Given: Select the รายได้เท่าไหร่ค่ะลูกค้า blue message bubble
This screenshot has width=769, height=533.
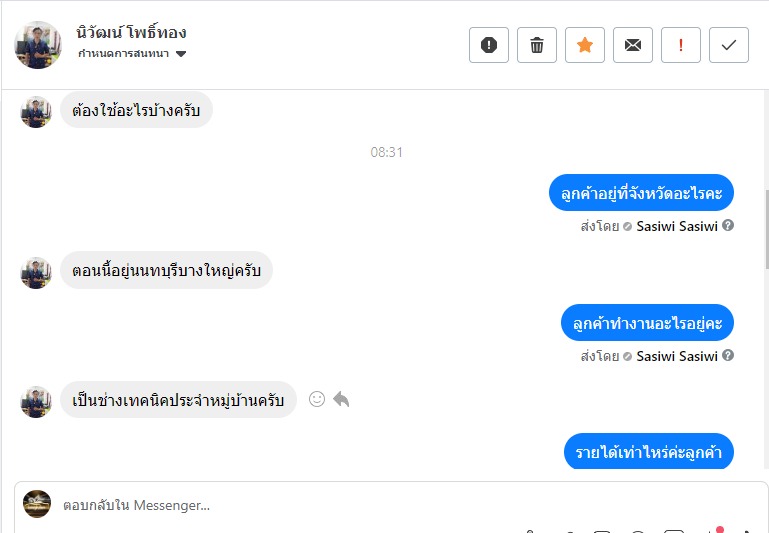Looking at the screenshot, I should pos(648,452).
